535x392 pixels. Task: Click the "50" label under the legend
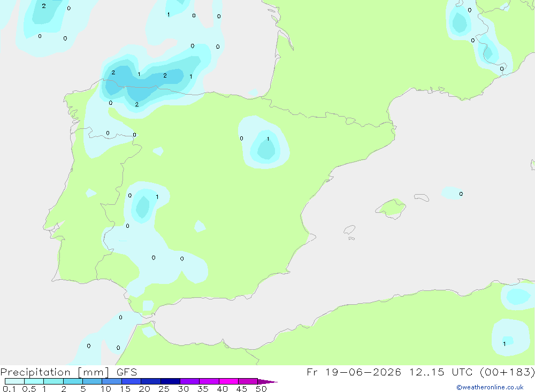click(261, 389)
